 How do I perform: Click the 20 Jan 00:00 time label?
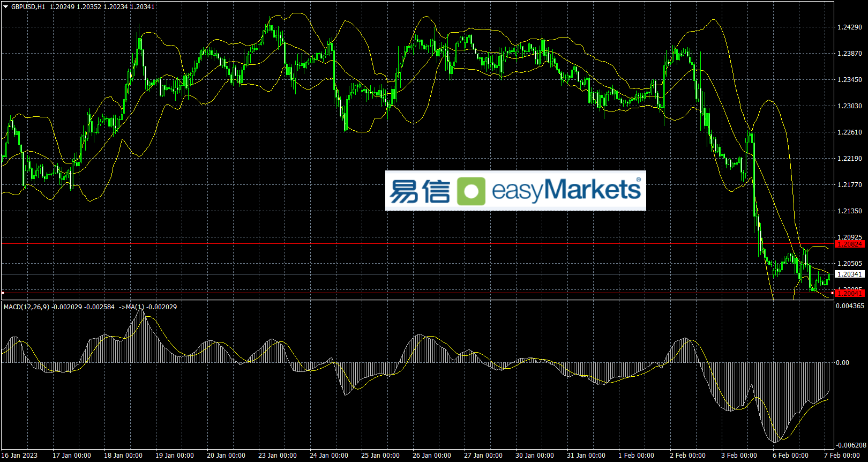pos(226,456)
